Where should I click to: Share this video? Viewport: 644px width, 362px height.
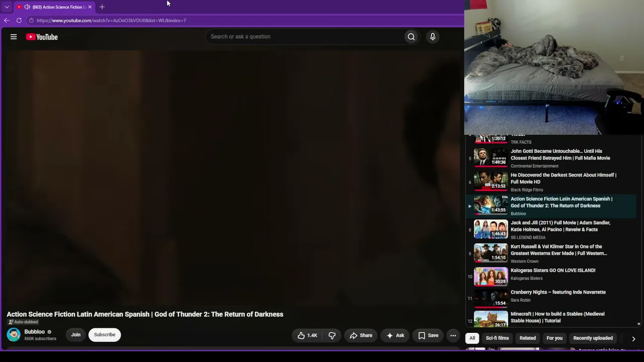tap(361, 335)
